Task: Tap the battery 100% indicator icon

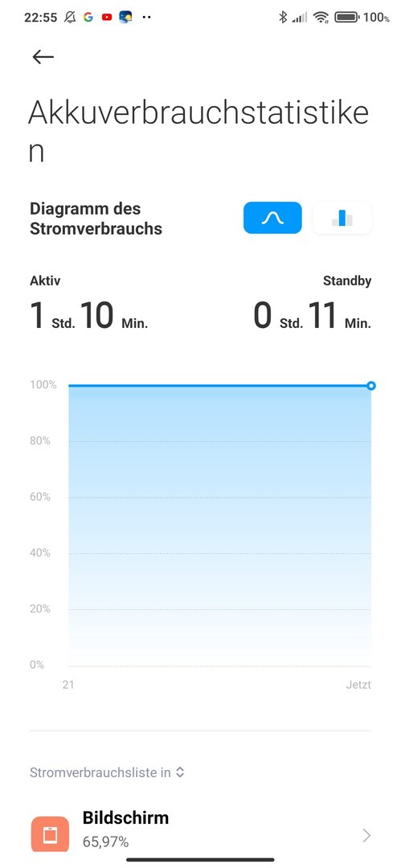Action: (x=347, y=17)
